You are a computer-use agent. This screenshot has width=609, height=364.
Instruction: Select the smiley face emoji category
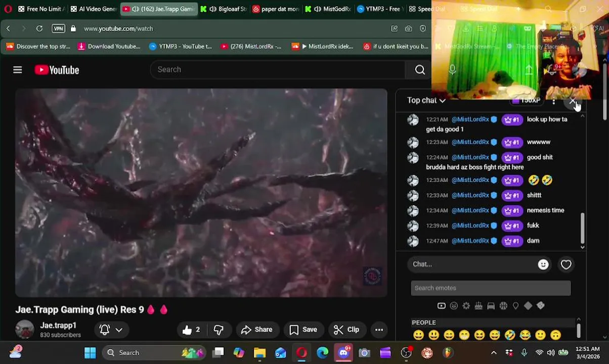coord(454,306)
